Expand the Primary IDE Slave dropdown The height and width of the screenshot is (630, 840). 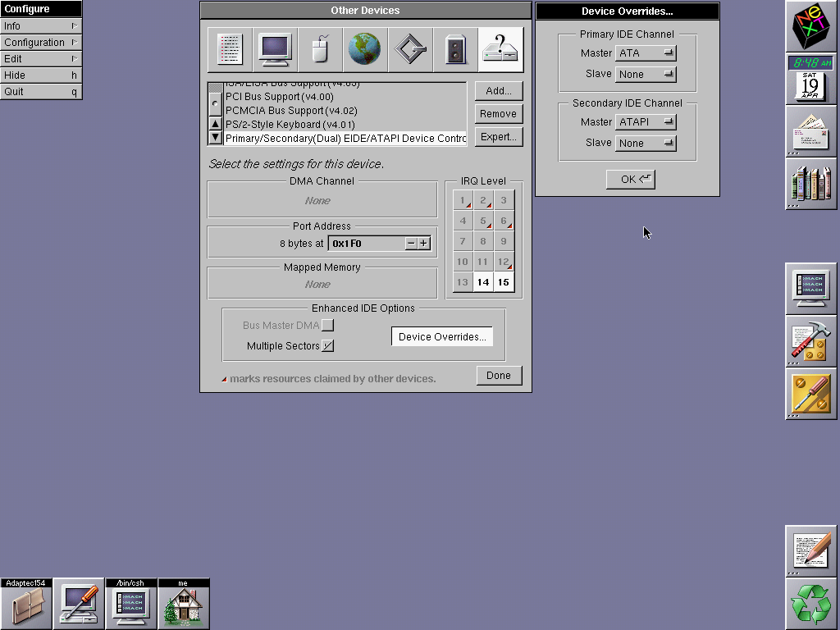coord(646,74)
